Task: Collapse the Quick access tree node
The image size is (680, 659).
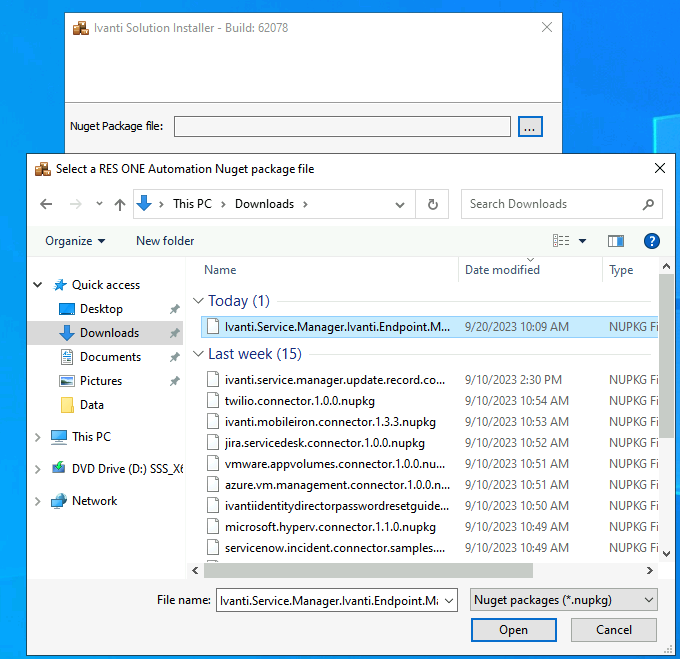Action: click(38, 285)
